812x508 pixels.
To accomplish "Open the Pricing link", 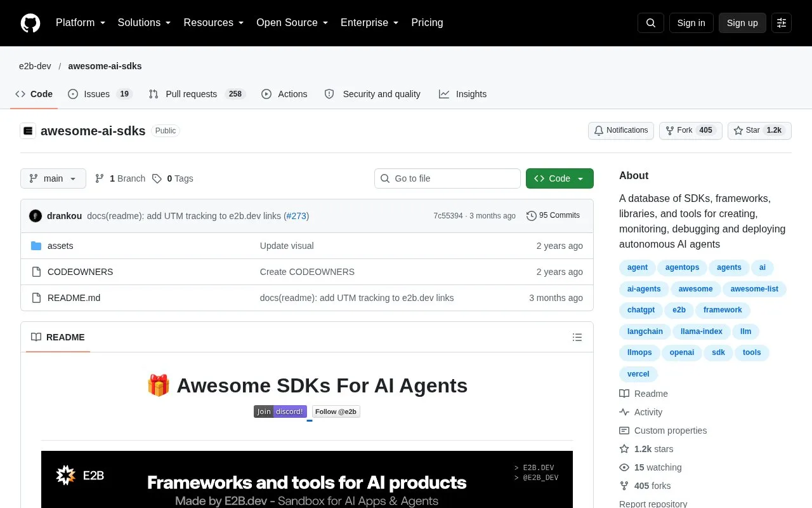I will point(427,23).
